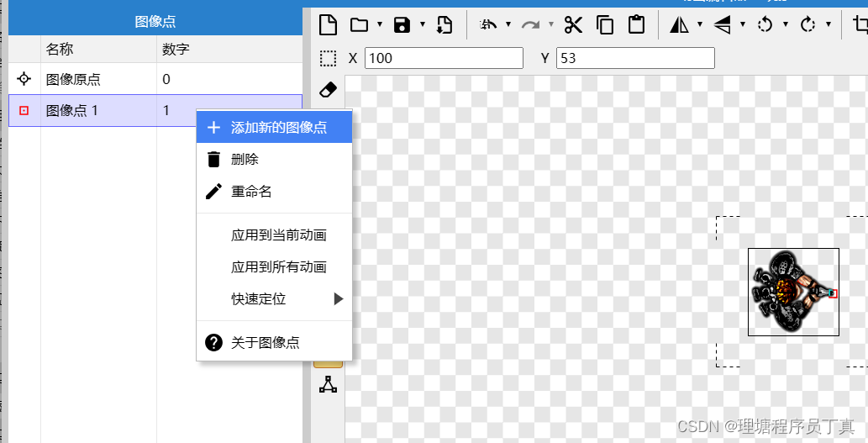Expand the rotate counter-clockwise dropdown arrow
The height and width of the screenshot is (443, 868).
point(786,24)
